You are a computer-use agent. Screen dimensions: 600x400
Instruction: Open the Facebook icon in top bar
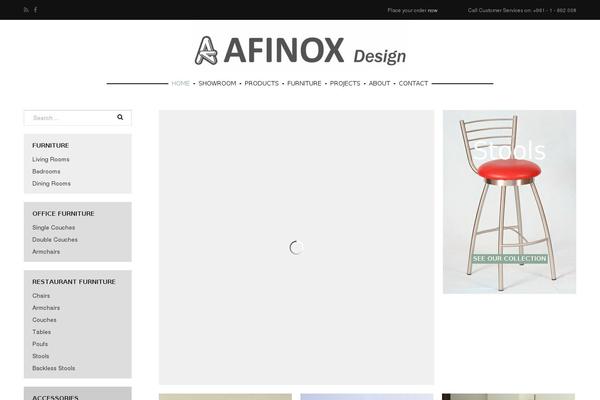pyautogui.click(x=36, y=10)
